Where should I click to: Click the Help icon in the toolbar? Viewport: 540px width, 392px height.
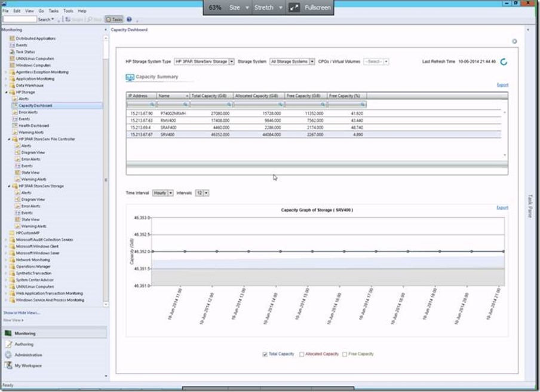point(129,19)
